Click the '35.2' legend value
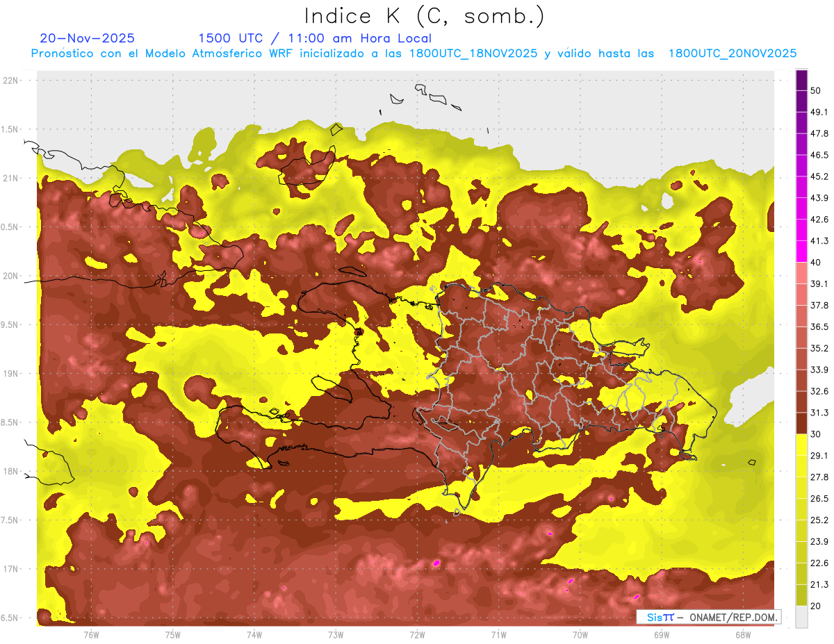The image size is (834, 644). coord(819,349)
